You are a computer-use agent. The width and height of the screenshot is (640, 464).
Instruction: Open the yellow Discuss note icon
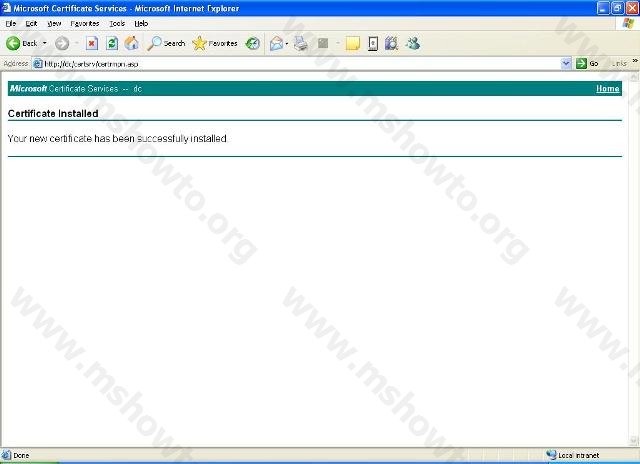353,43
